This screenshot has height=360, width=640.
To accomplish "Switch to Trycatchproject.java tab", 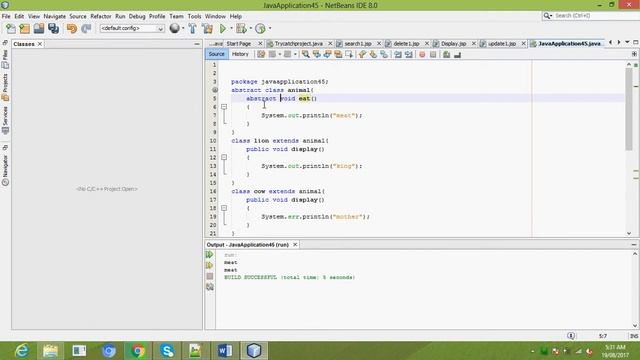I will pyautogui.click(x=299, y=43).
